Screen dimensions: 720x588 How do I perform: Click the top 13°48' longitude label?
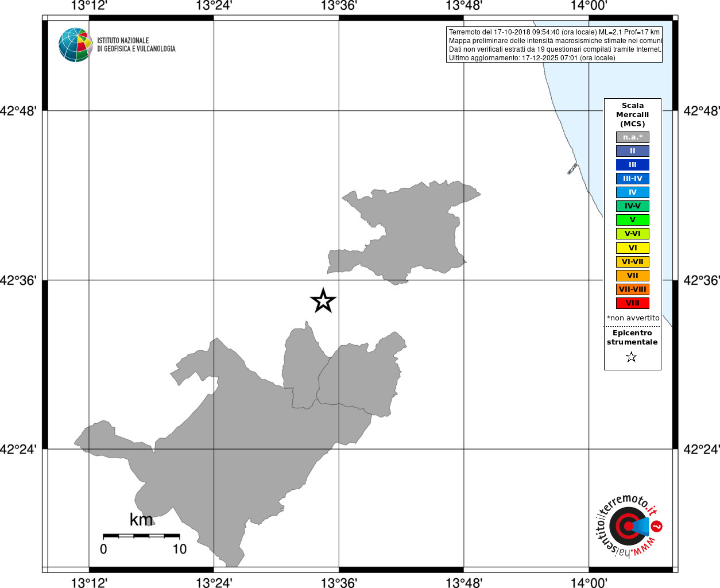(x=464, y=6)
